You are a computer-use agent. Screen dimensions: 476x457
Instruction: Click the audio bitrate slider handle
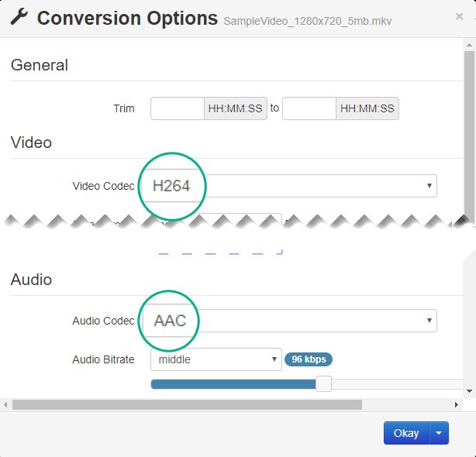pos(324,383)
